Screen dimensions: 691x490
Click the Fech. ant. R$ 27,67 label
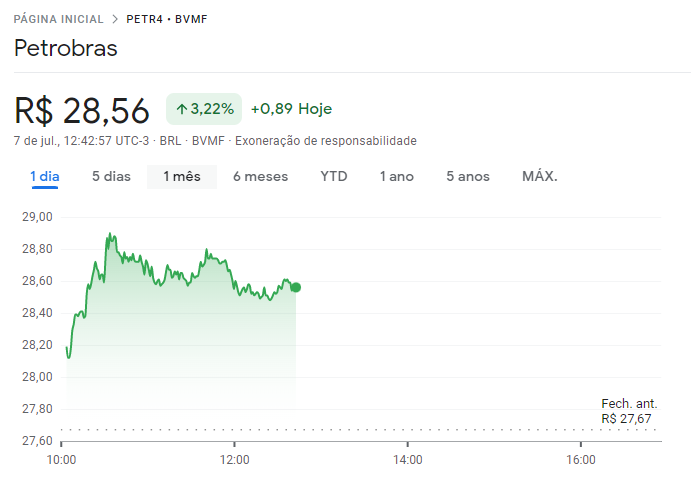click(628, 411)
